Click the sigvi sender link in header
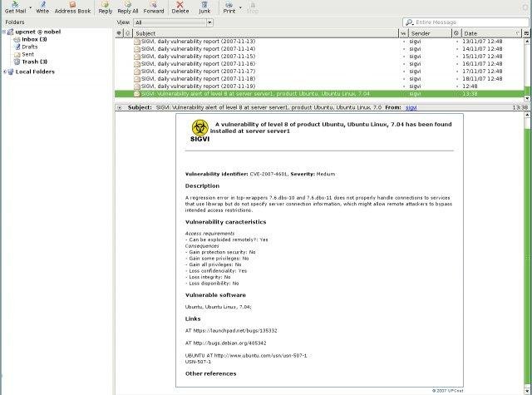The image size is (532, 395). click(x=411, y=107)
